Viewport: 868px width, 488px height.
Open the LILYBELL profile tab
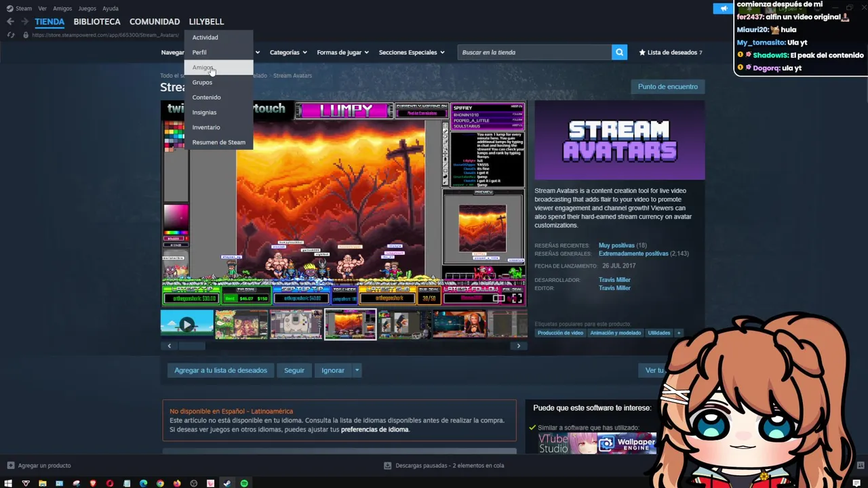[206, 22]
